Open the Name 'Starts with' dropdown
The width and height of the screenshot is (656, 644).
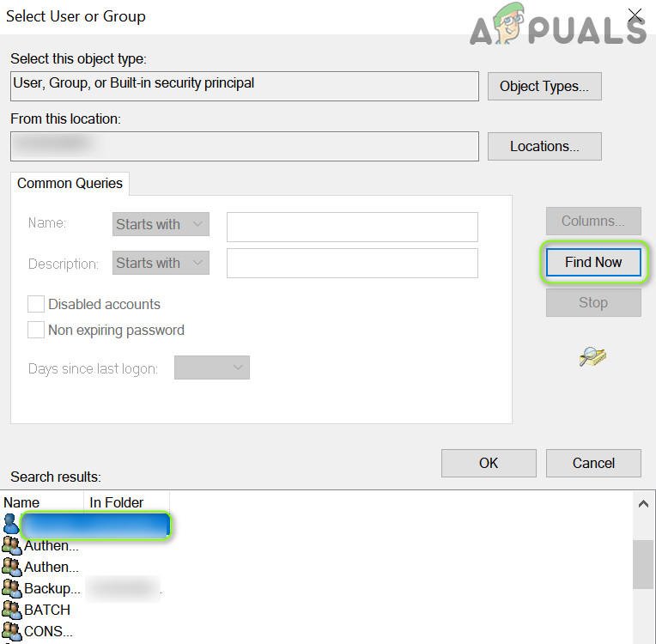click(161, 224)
